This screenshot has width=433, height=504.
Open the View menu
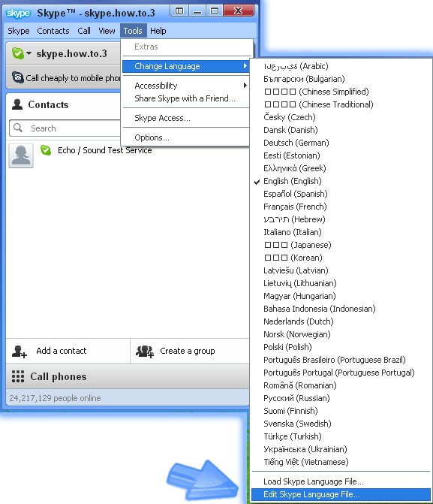tap(107, 31)
